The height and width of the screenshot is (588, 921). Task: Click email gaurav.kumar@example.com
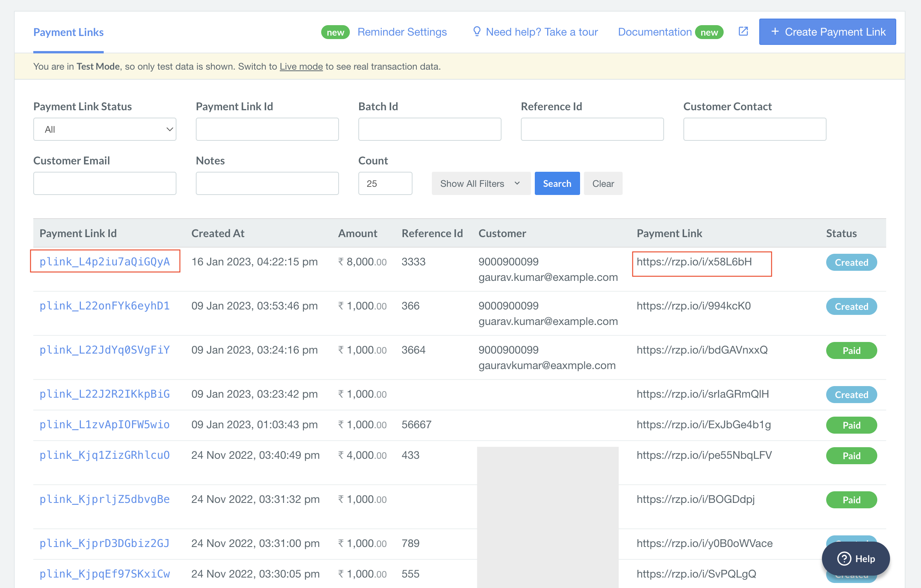point(548,277)
